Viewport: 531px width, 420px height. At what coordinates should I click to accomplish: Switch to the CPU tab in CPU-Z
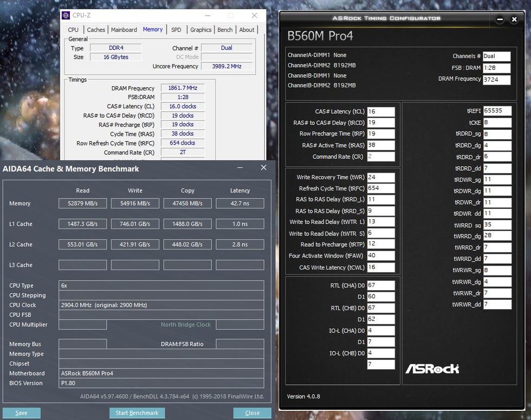(73, 30)
